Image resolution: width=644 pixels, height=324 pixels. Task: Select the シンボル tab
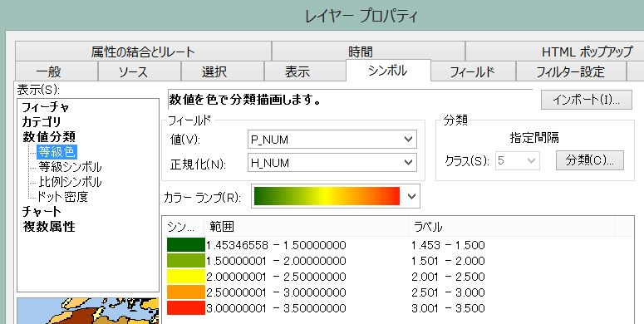(388, 71)
